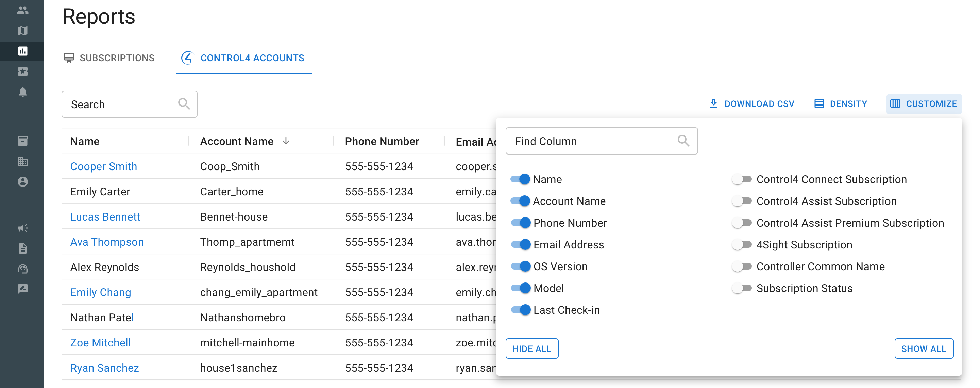This screenshot has width=980, height=388.
Task: Open the megaphone announcements icon in the sidebar
Action: tap(22, 228)
